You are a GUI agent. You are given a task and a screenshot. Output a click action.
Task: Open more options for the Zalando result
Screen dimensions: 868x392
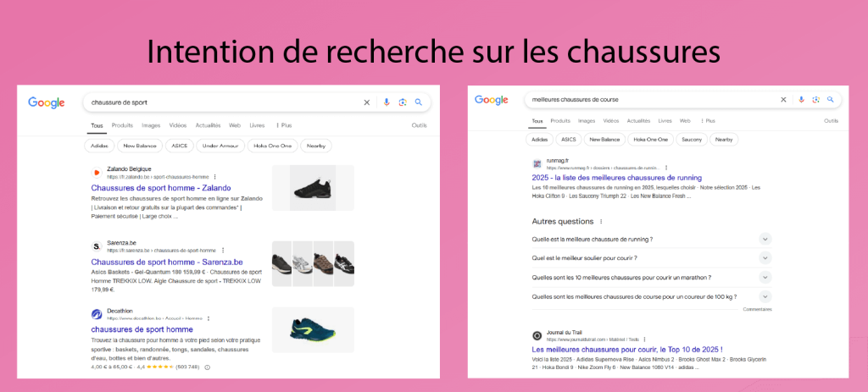[214, 177]
